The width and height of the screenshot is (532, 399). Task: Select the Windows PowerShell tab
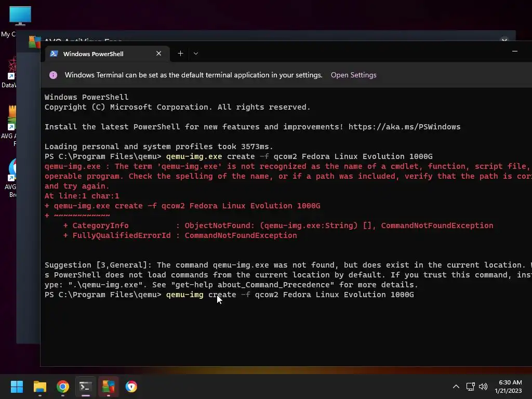click(107, 54)
